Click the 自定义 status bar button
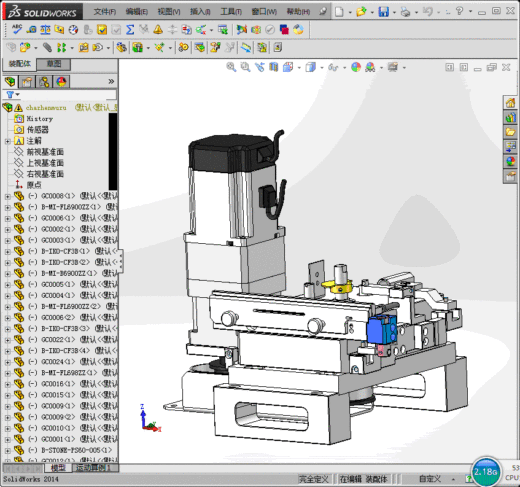Screen dimensions: 520x487 tap(430, 479)
